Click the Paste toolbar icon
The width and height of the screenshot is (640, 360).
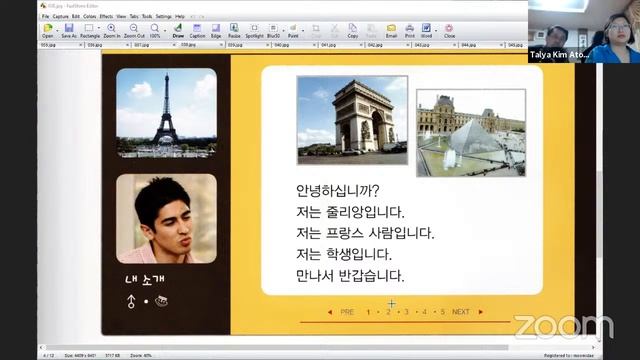coord(371,28)
